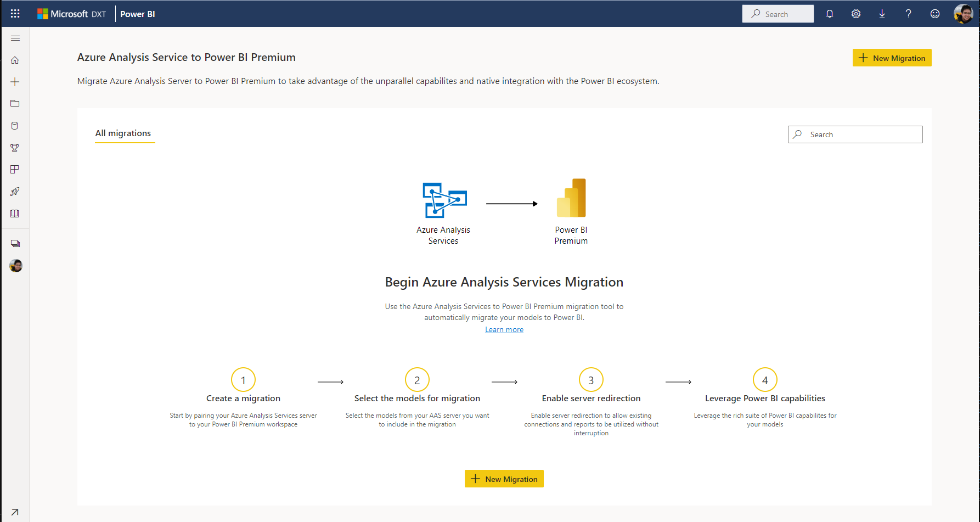Open the Microsoft 365 app launcher grid

[15, 13]
